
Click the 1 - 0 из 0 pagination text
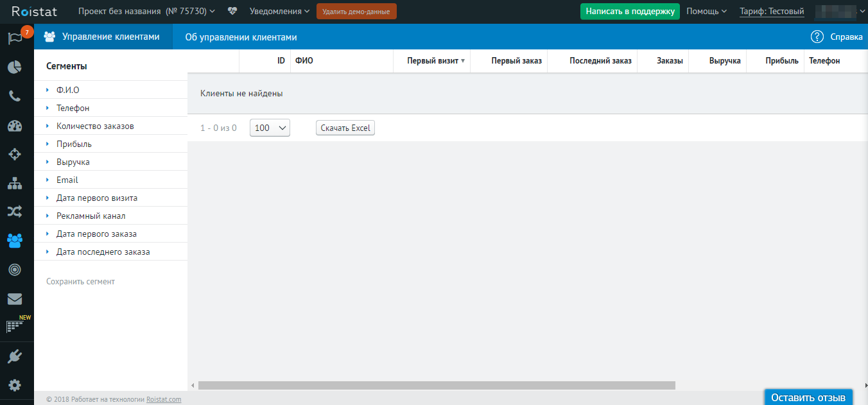coord(218,128)
